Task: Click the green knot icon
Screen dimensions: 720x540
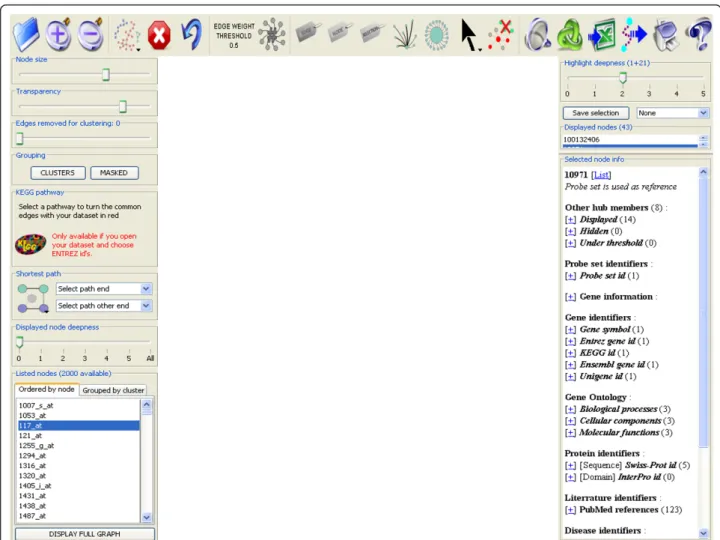Action: tap(569, 35)
